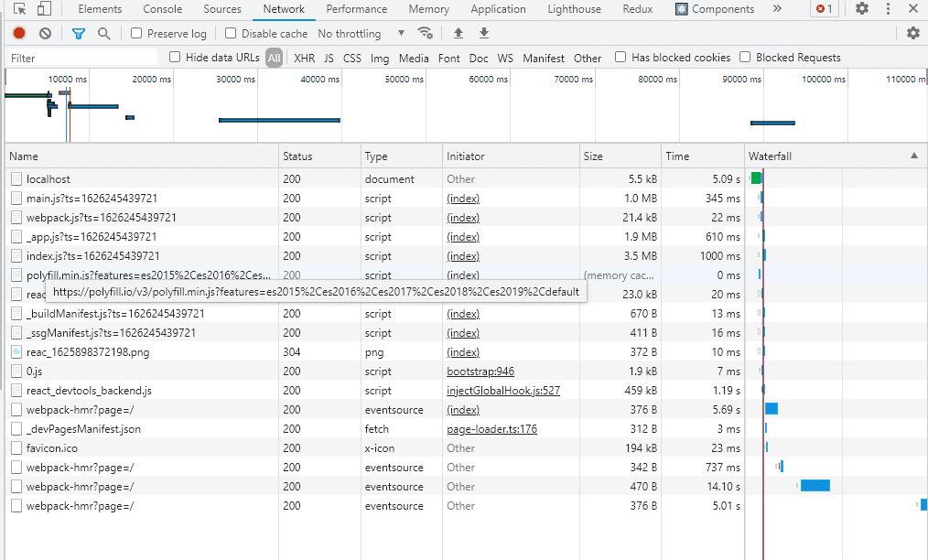Clear the network log

(x=45, y=34)
